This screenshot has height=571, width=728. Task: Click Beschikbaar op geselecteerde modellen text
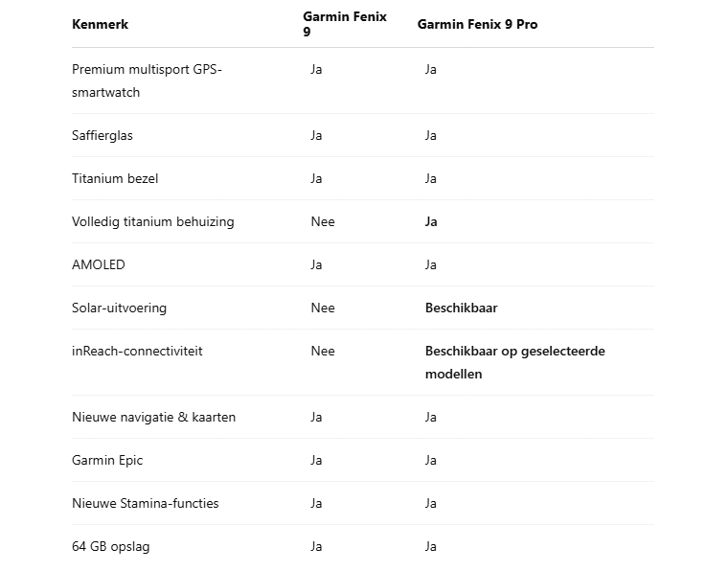515,362
